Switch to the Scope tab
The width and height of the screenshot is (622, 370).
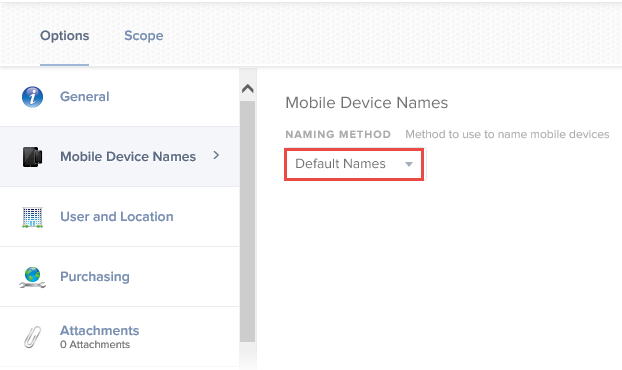pyautogui.click(x=144, y=36)
